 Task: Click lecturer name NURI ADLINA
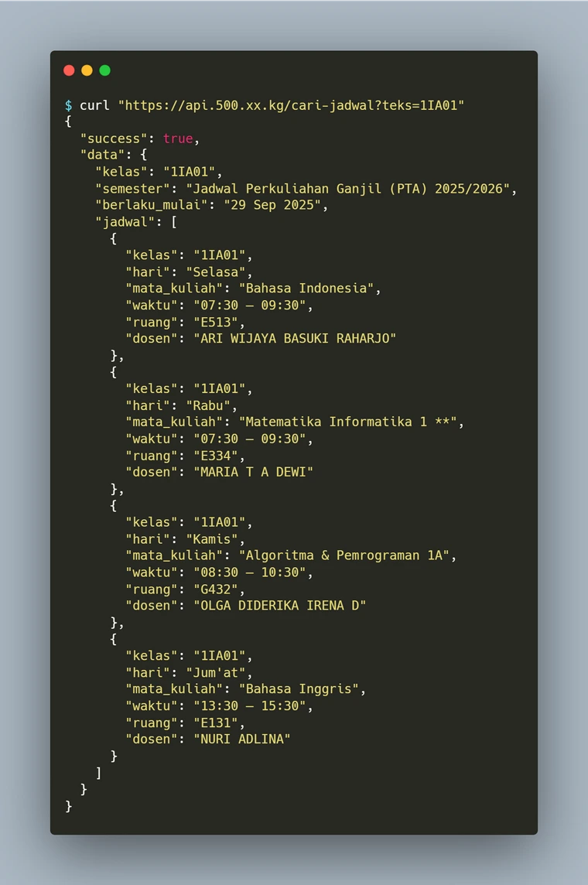click(242, 740)
